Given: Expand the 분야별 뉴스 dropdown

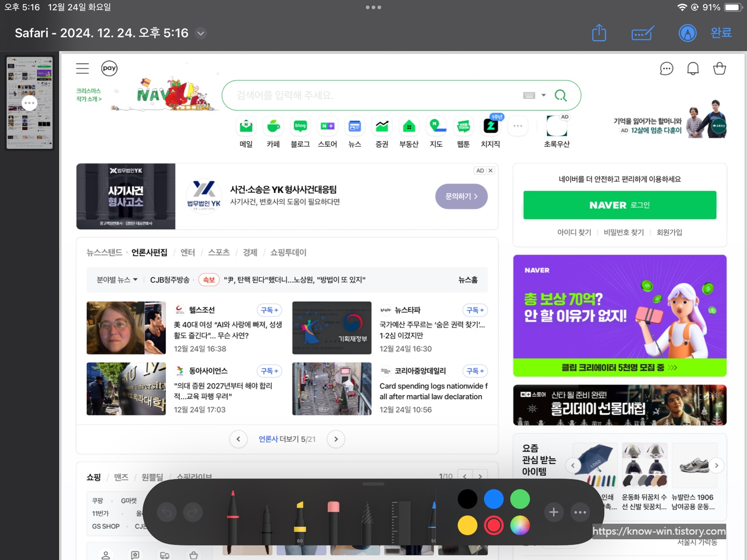Looking at the screenshot, I should [117, 280].
